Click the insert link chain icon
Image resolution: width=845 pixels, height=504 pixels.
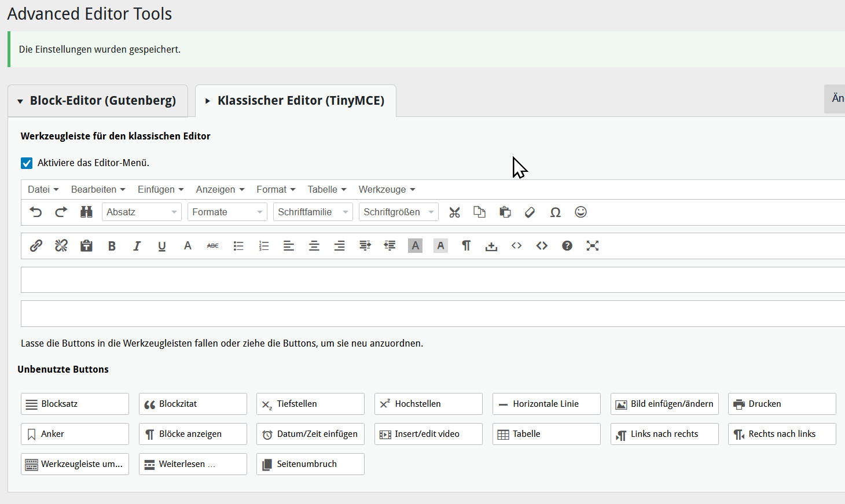36,246
